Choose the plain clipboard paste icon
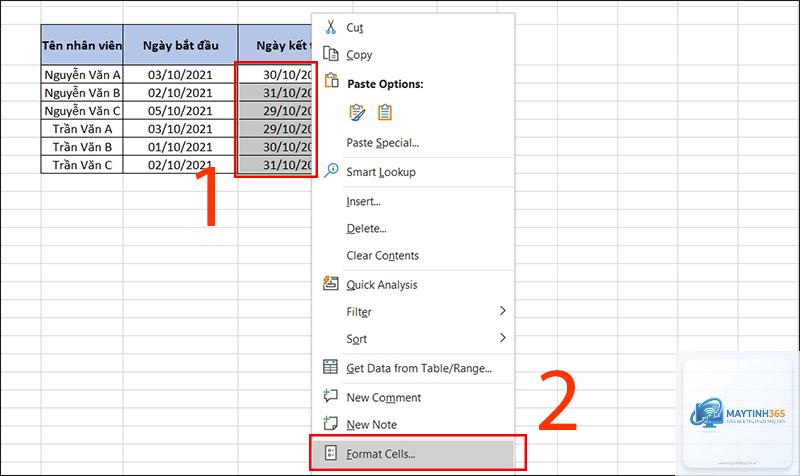 pos(385,112)
